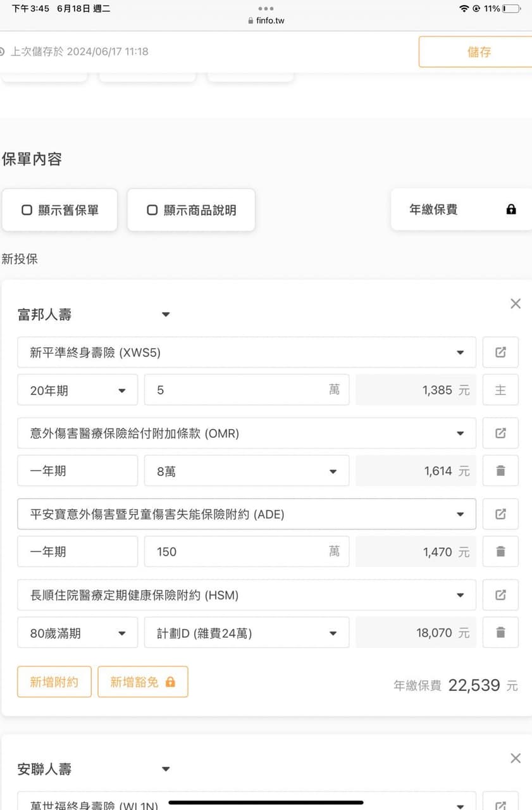The height and width of the screenshot is (810, 532).
Task: Open external link for 平安寶 (ADE) rider
Action: 500,514
